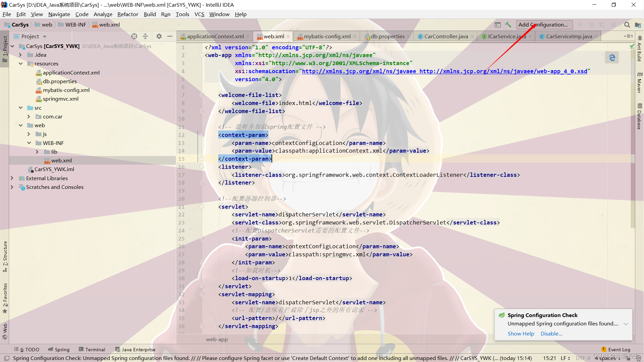
Task: Click the Build project hammer icon
Action: (508, 25)
